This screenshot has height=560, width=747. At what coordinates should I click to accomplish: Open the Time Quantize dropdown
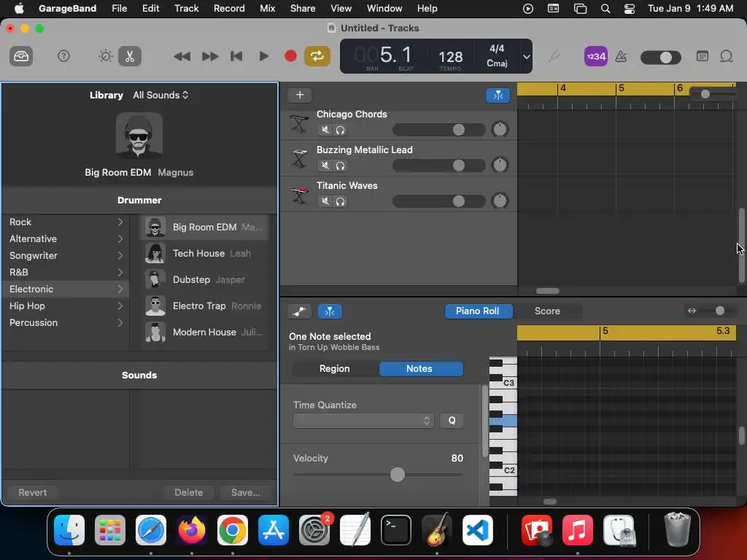pyautogui.click(x=363, y=421)
